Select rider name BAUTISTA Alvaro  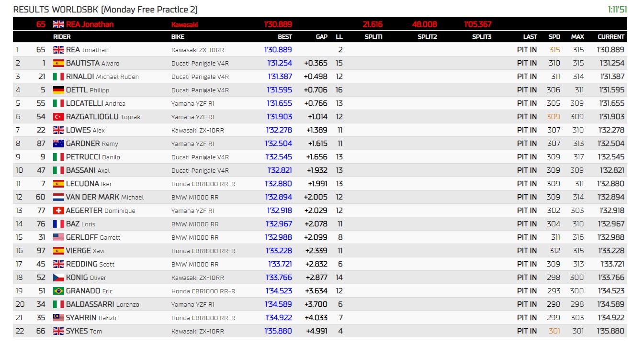(x=92, y=63)
